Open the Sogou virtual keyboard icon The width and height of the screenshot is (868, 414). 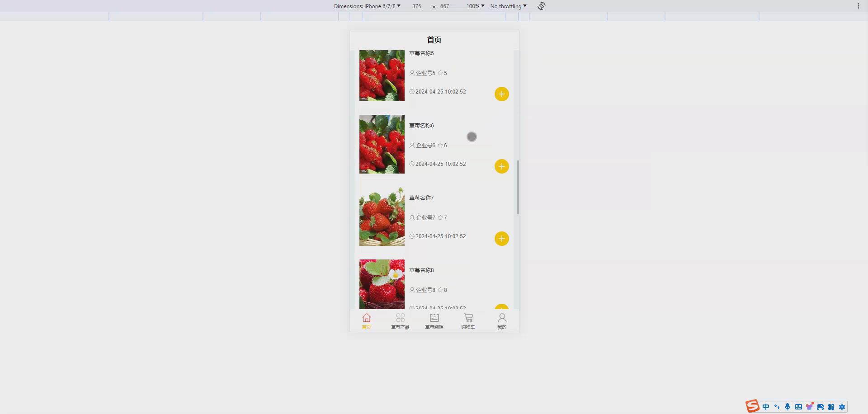pyautogui.click(x=798, y=407)
